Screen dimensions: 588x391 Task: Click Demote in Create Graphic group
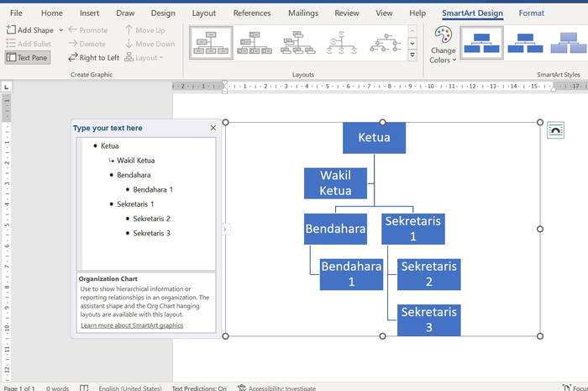click(87, 44)
